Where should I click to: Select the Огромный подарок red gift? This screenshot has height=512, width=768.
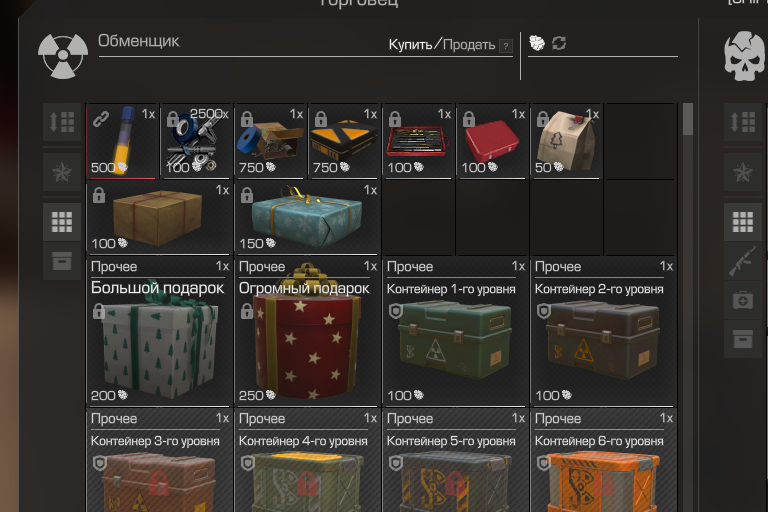click(306, 332)
